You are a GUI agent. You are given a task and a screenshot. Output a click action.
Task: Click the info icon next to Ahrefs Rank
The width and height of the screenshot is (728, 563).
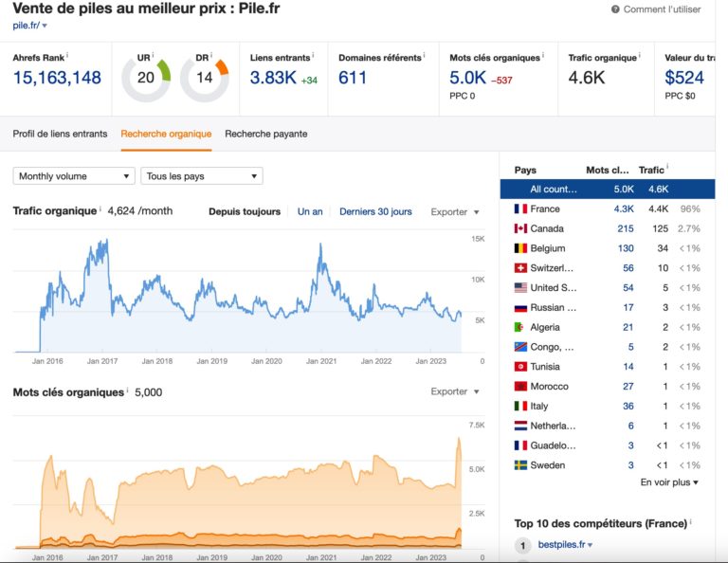tap(67, 55)
